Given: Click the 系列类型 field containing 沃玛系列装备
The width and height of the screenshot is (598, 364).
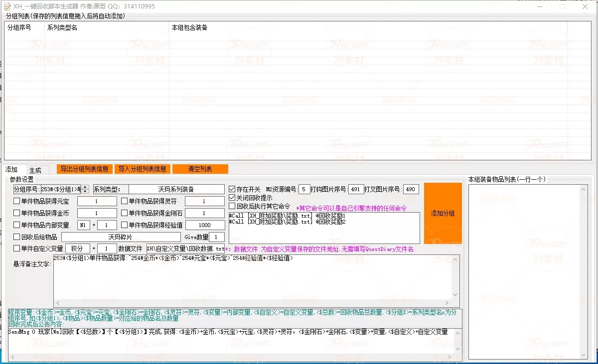Looking at the screenshot, I should 176,189.
